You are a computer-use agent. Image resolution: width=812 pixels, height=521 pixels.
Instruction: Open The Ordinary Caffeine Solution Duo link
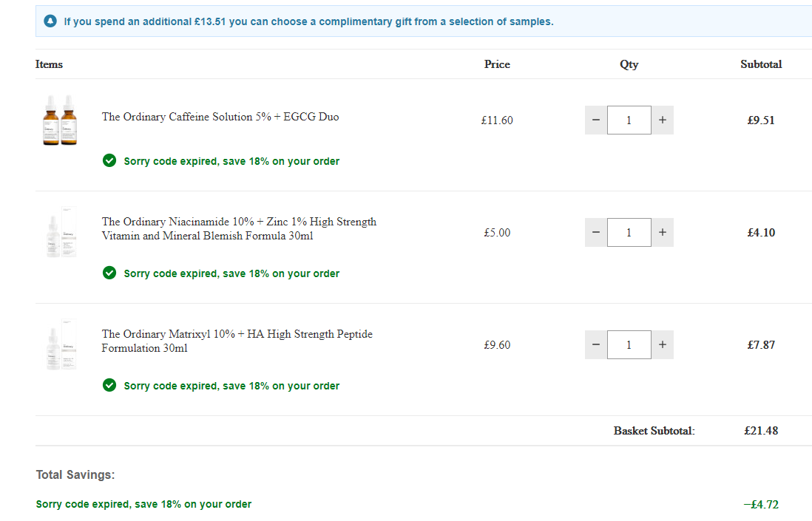tap(220, 117)
